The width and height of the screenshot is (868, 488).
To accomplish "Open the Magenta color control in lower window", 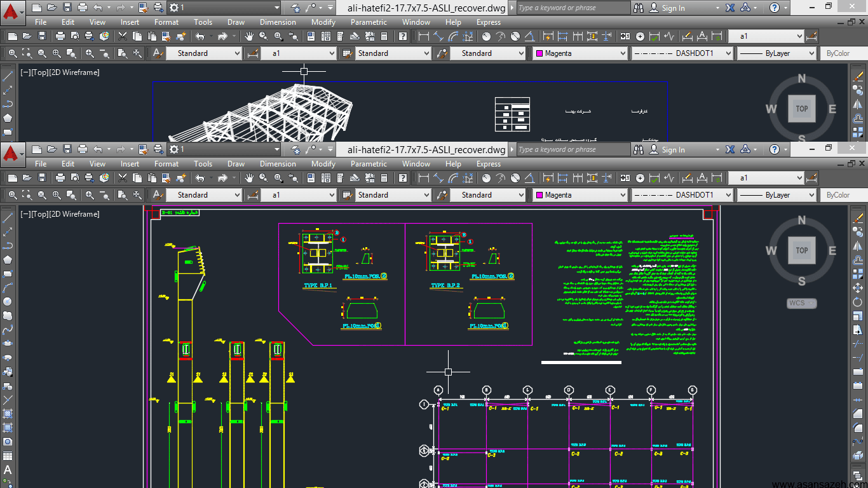I will coord(581,195).
